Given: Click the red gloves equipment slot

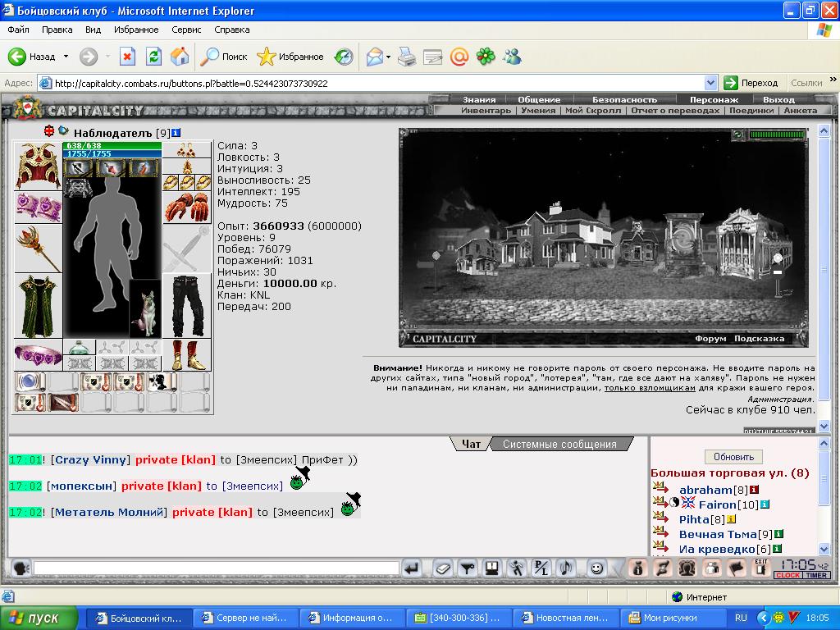Looking at the screenshot, I should (x=187, y=207).
